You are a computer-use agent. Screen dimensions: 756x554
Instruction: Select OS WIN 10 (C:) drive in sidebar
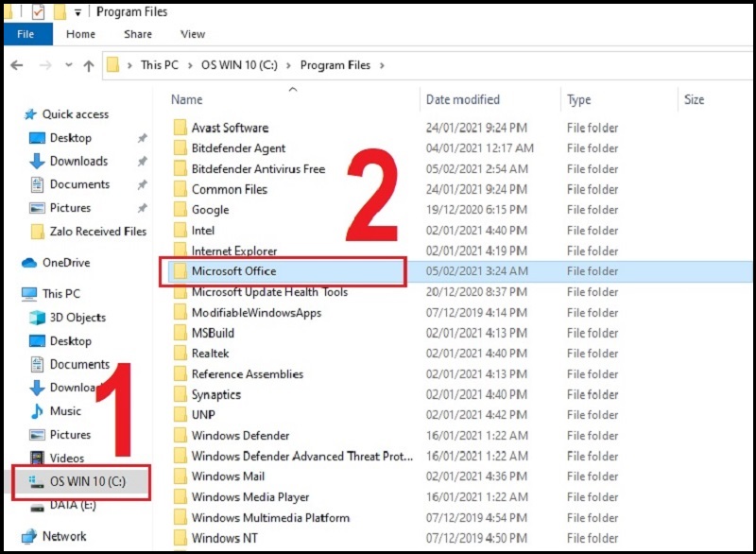[87, 482]
